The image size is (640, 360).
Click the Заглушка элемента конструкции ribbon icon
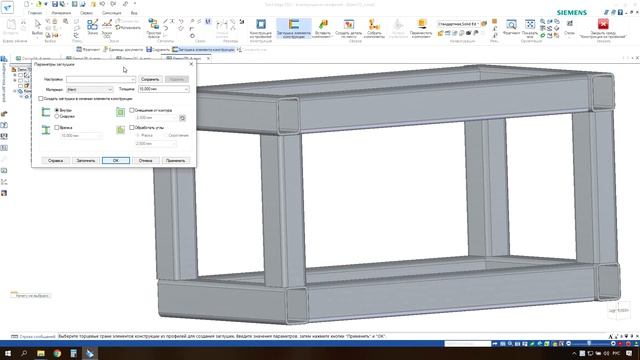(x=294, y=29)
